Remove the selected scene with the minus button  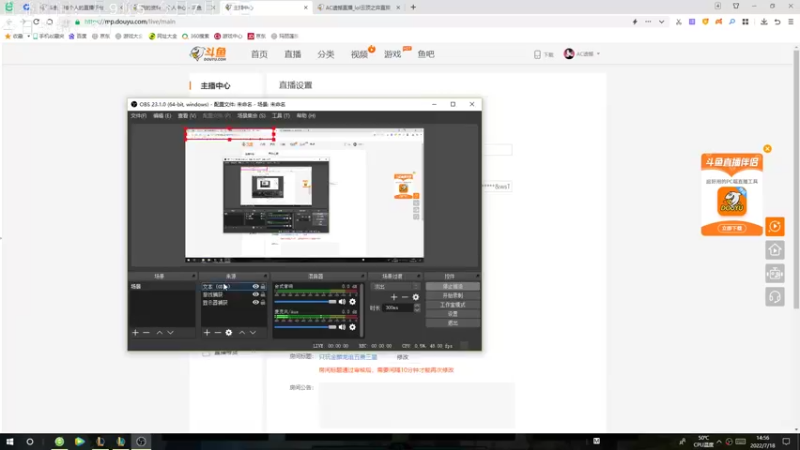146,333
